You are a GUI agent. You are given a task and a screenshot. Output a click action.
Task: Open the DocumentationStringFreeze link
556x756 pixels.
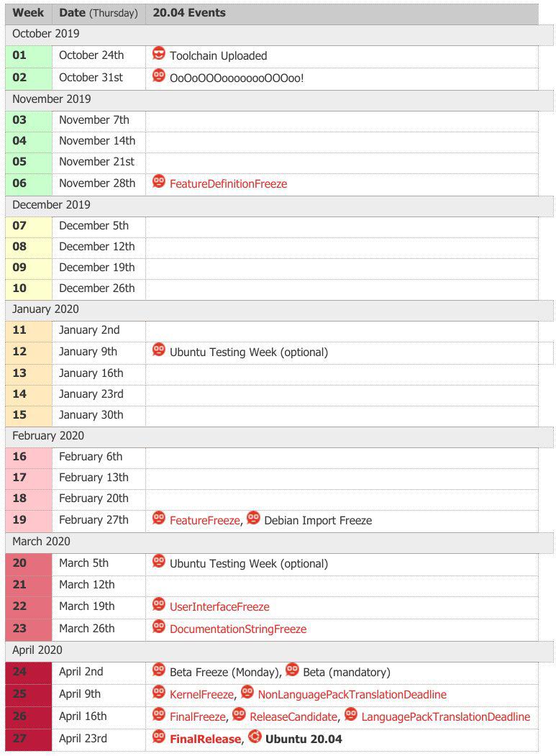pos(238,629)
